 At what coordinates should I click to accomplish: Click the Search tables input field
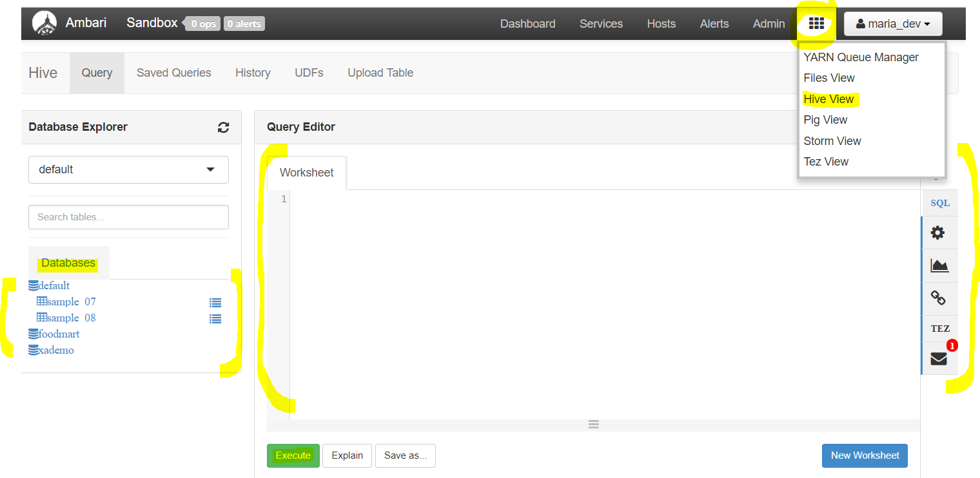[128, 217]
